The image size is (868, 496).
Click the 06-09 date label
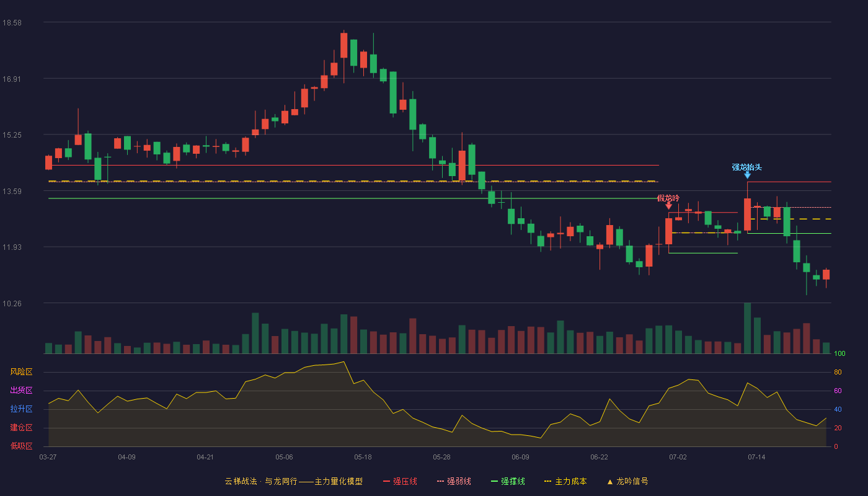click(520, 457)
